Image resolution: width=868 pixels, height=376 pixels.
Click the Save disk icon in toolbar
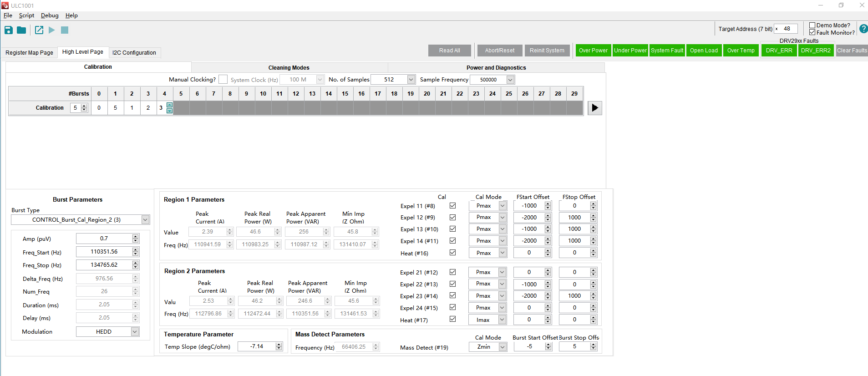pos(9,30)
